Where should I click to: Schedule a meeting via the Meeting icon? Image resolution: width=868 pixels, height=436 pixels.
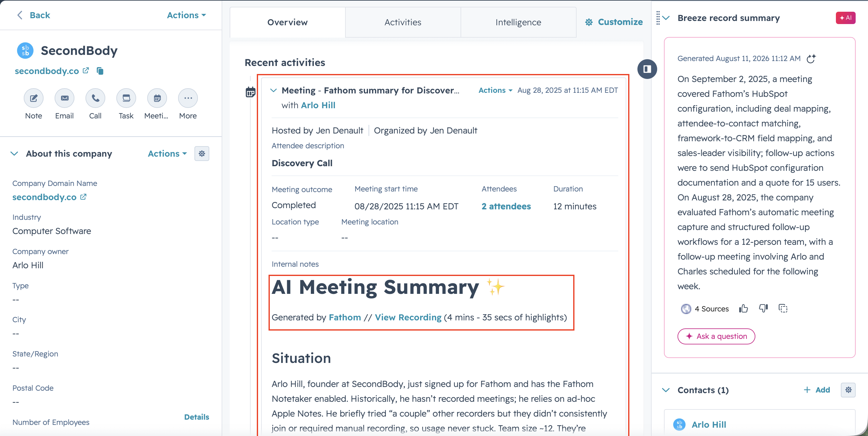[x=157, y=98]
